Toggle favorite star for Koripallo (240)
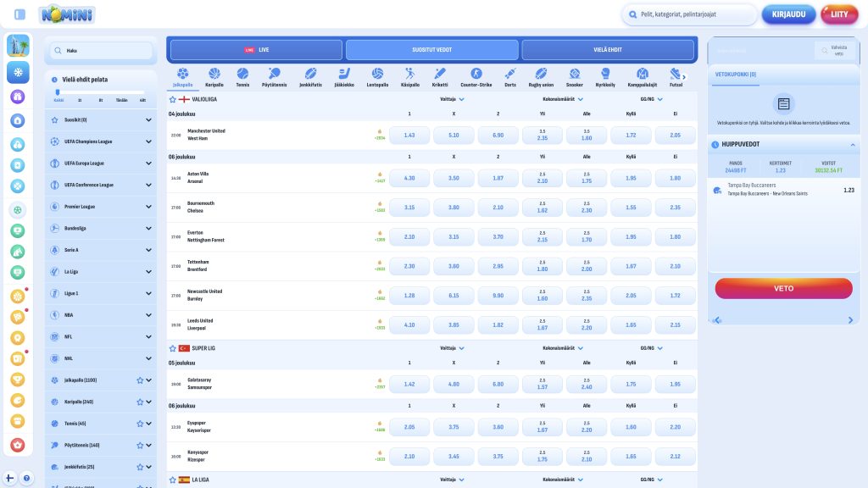The width and height of the screenshot is (868, 488). click(140, 402)
